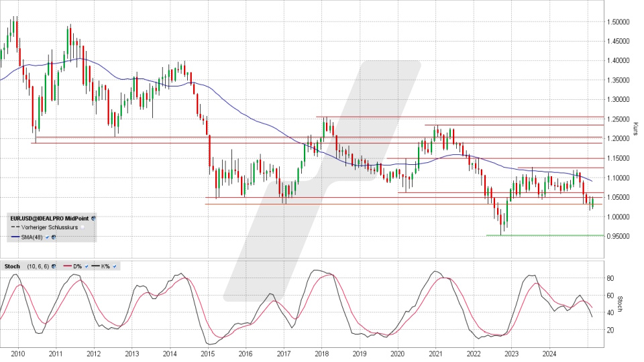Viewport: 644px width, 362px height.
Task: Click the blue SMA(48) line color sample
Action: (15, 237)
